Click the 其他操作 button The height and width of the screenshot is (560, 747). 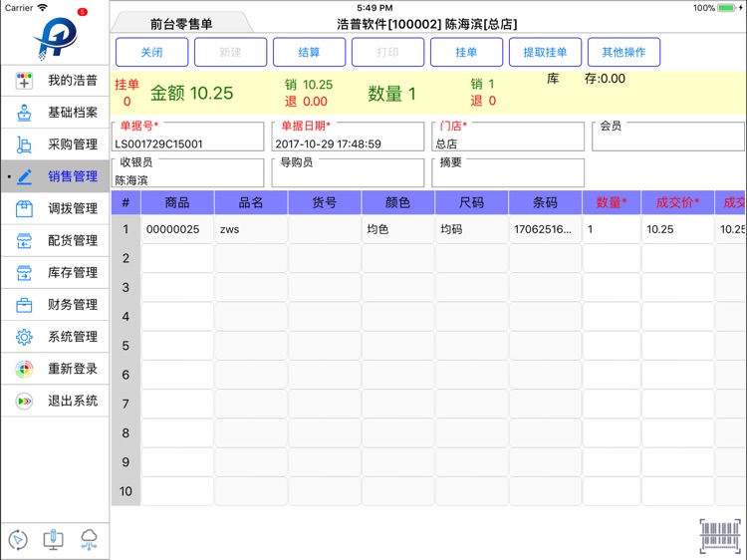point(624,52)
